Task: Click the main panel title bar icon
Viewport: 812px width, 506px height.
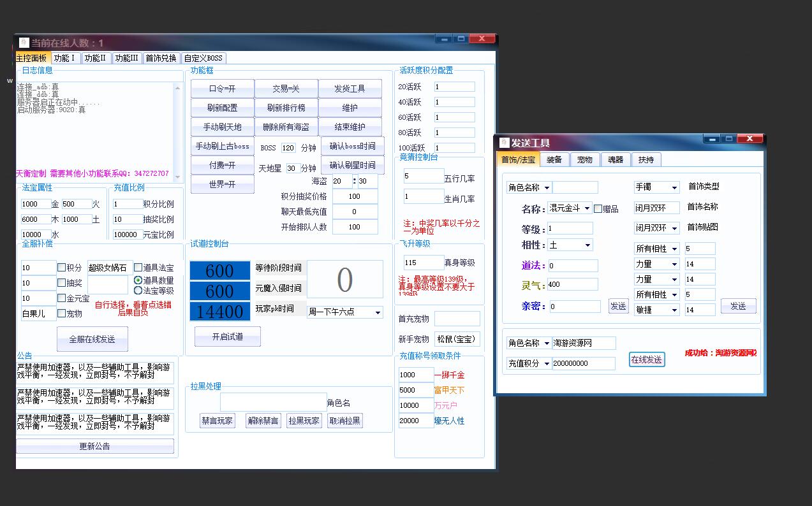Action: pos(24,43)
